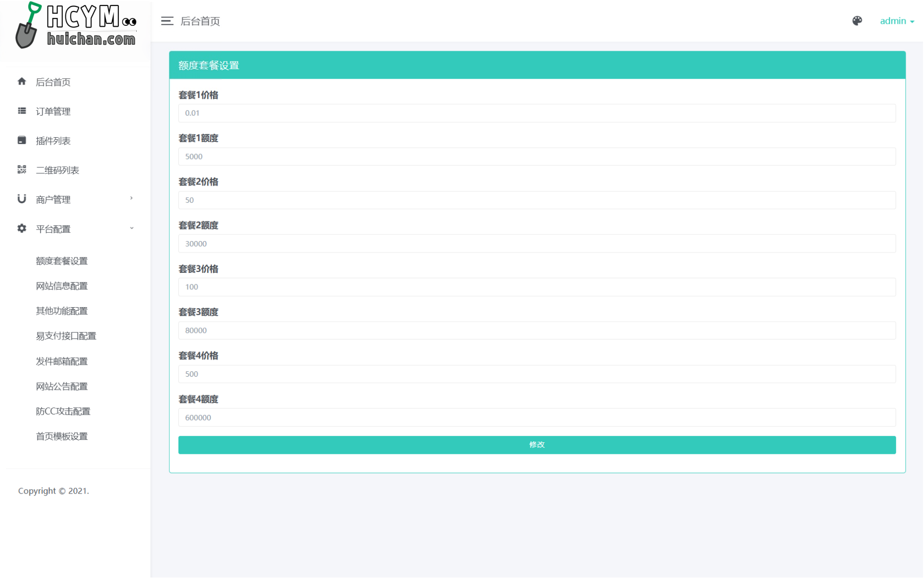Open 网站信息配置 in sidebar
The width and height of the screenshot is (924, 581).
[62, 286]
